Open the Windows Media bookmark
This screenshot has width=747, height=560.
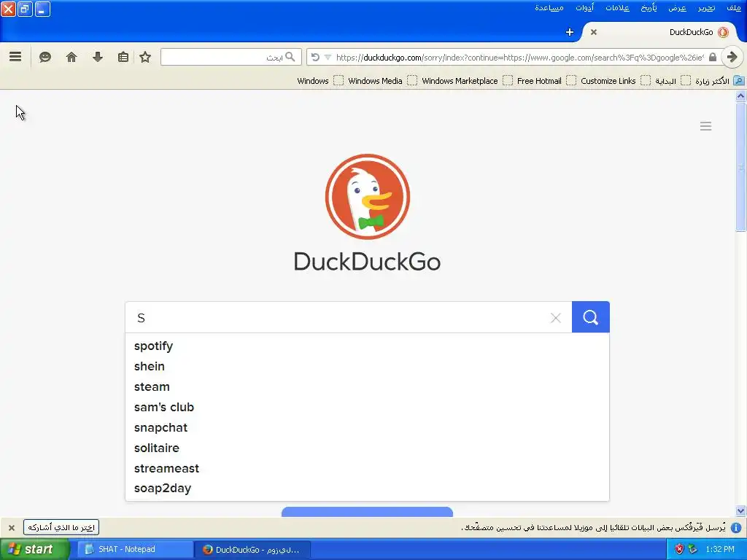click(382, 81)
